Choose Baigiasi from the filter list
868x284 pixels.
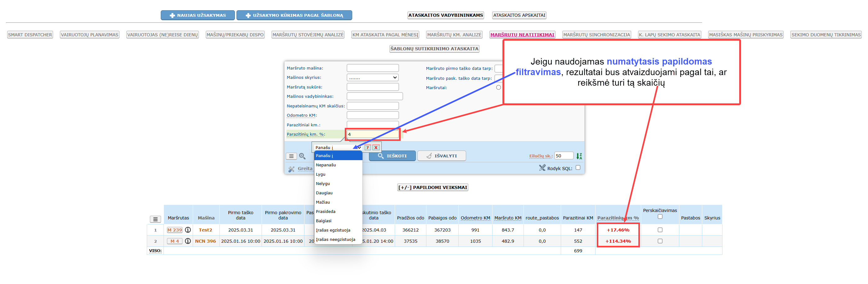click(338, 221)
